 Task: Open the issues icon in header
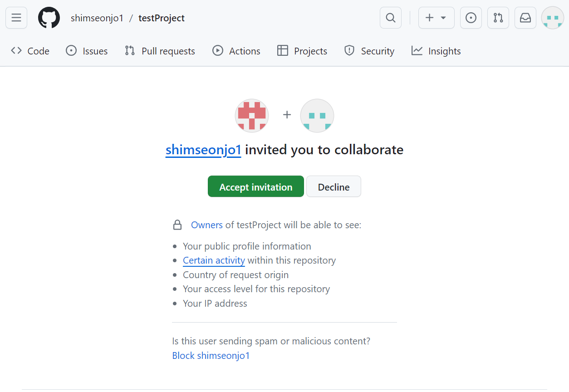coord(471,18)
